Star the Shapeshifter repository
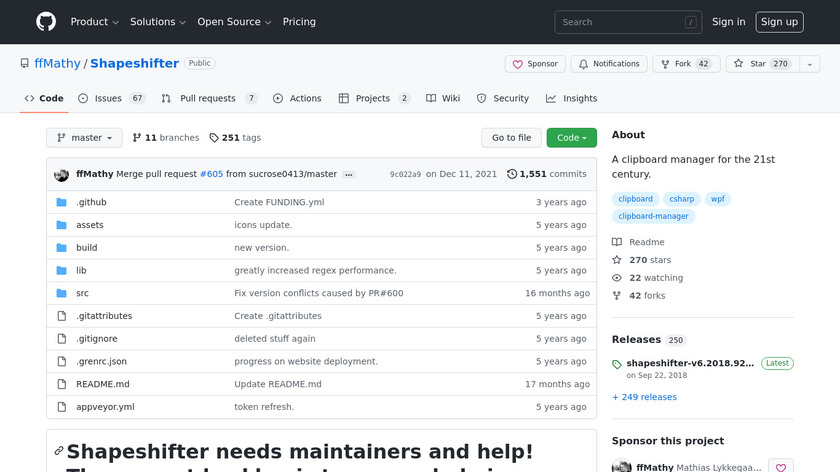The image size is (840, 472). point(758,64)
